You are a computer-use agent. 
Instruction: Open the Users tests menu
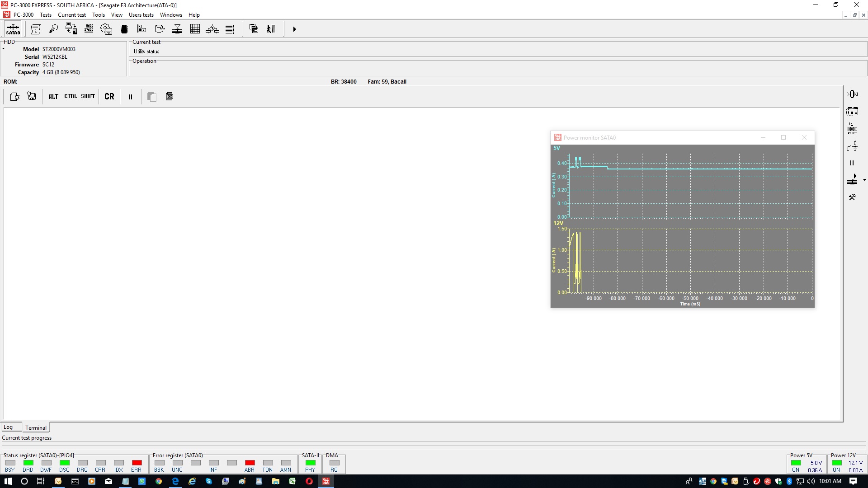(141, 15)
